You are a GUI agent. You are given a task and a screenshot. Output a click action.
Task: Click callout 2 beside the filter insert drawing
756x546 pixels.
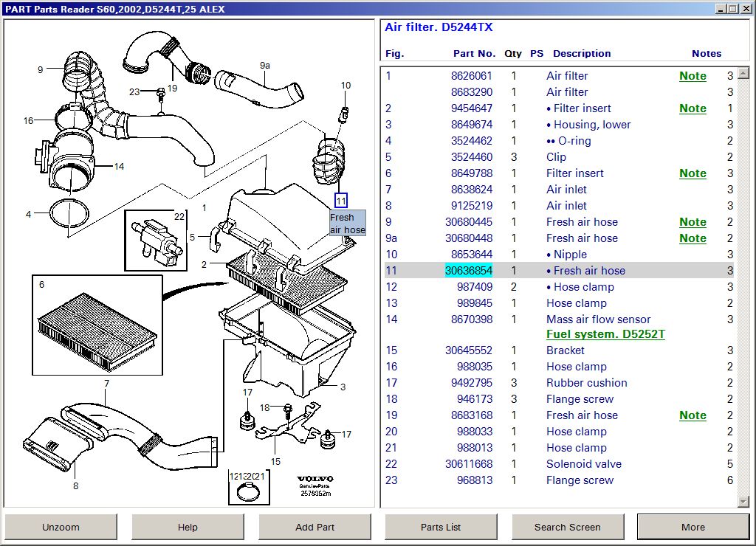coord(204,264)
